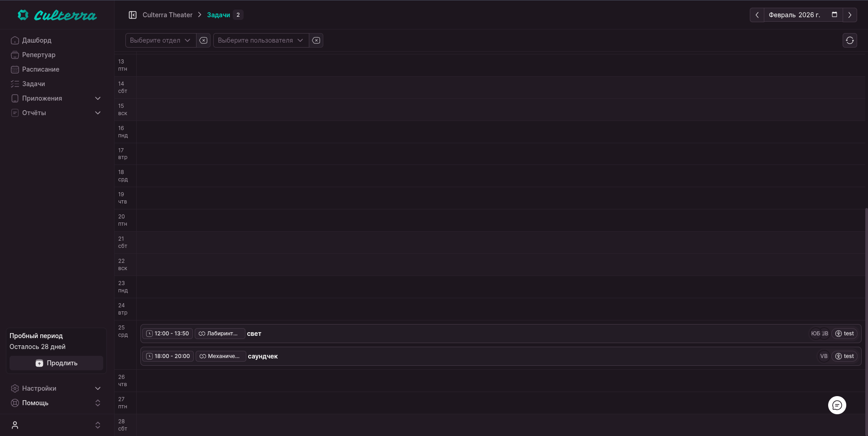Collapse the sidebar panel icon
This screenshot has height=436, width=868.
point(133,15)
